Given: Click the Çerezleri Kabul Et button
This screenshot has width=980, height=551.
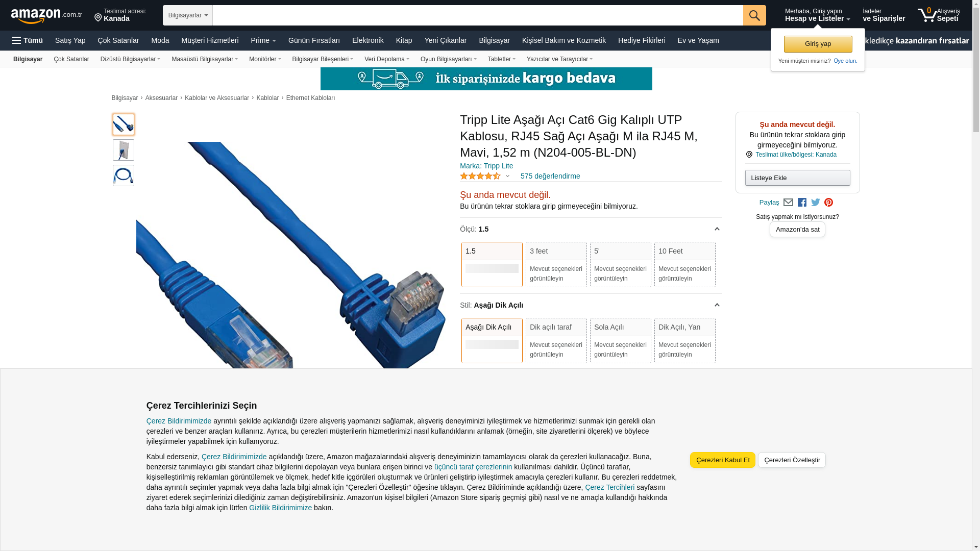Looking at the screenshot, I should click(723, 460).
